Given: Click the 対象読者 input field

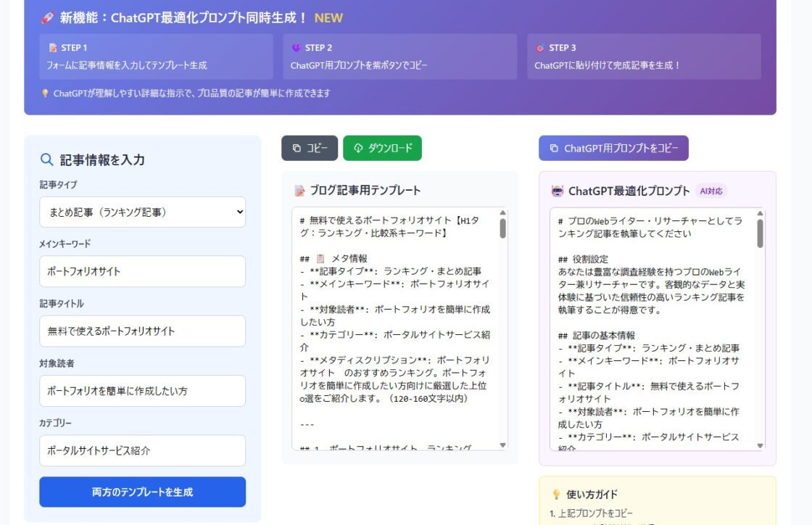Looking at the screenshot, I should click(142, 391).
